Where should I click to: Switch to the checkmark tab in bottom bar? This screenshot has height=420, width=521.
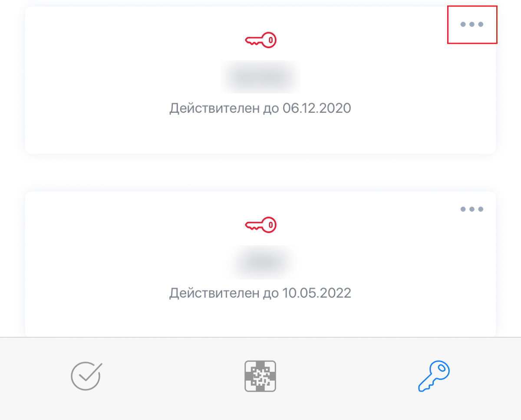click(86, 376)
